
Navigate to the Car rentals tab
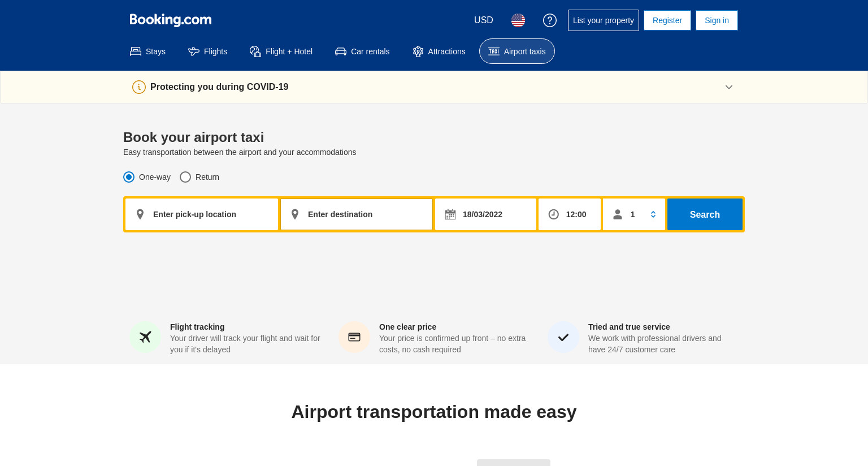point(362,51)
